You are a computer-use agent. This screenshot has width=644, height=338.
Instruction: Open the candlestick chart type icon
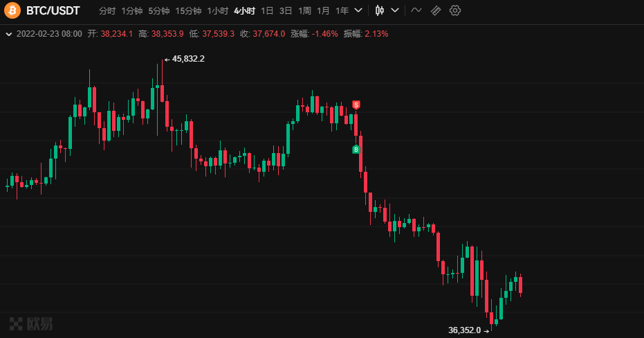(380, 10)
